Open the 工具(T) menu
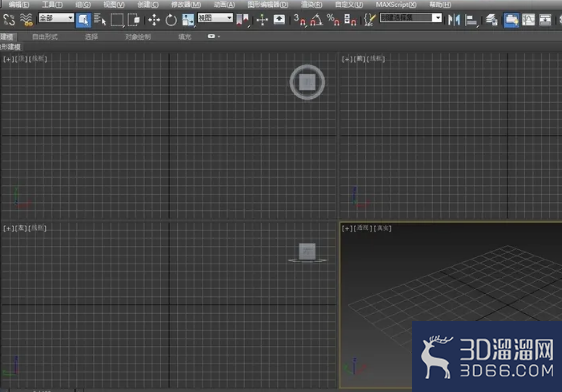Viewport: 562px width, 392px height. click(52, 5)
